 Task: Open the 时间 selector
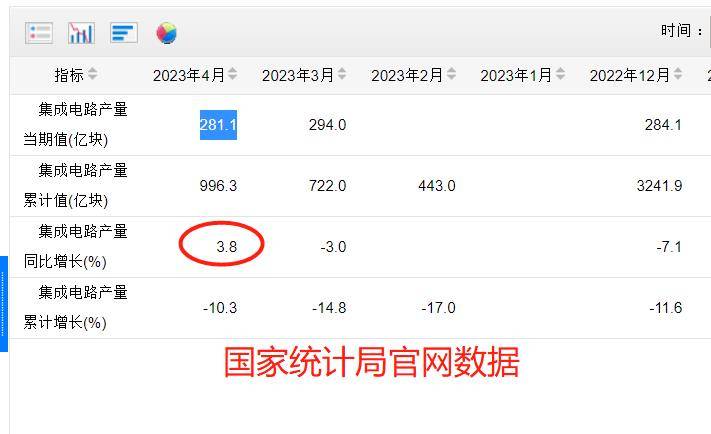click(708, 31)
